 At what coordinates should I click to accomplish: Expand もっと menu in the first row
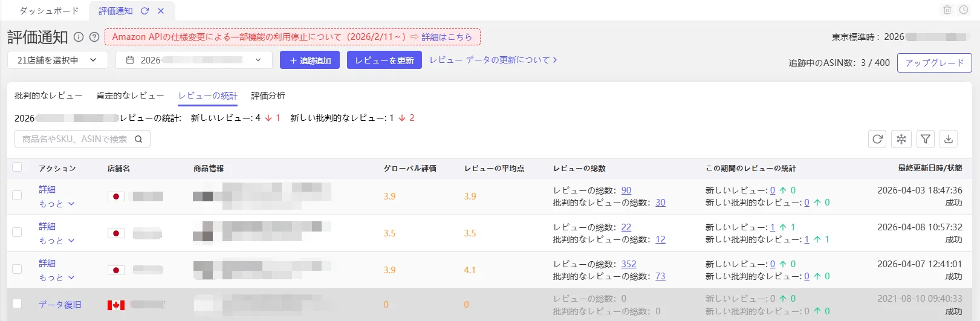[57, 204]
